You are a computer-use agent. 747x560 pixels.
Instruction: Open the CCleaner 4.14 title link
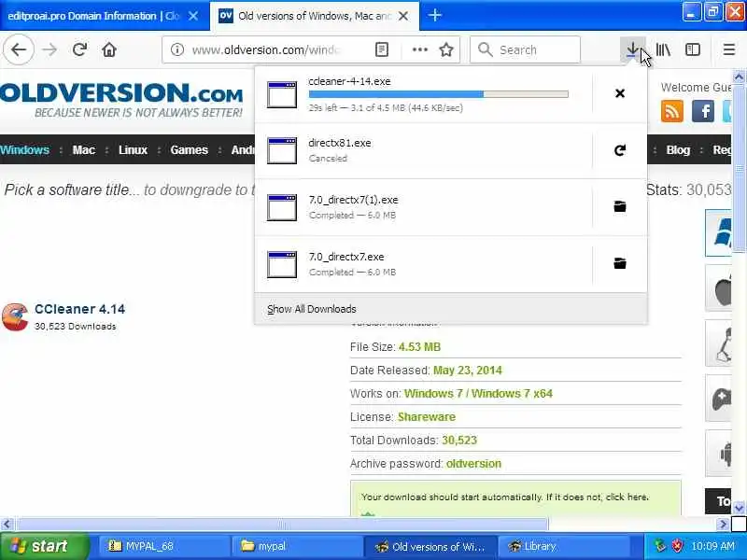pyautogui.click(x=80, y=309)
